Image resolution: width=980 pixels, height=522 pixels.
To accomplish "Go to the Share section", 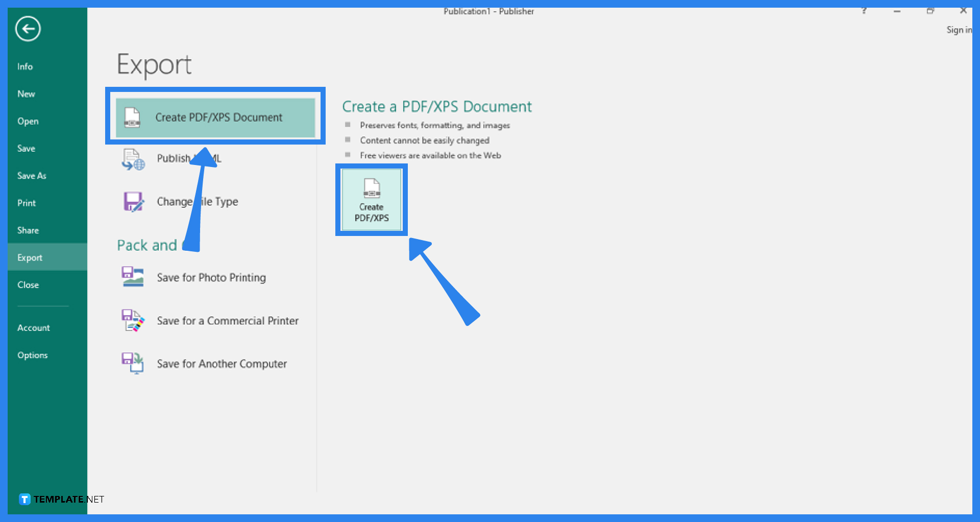I will pyautogui.click(x=28, y=230).
